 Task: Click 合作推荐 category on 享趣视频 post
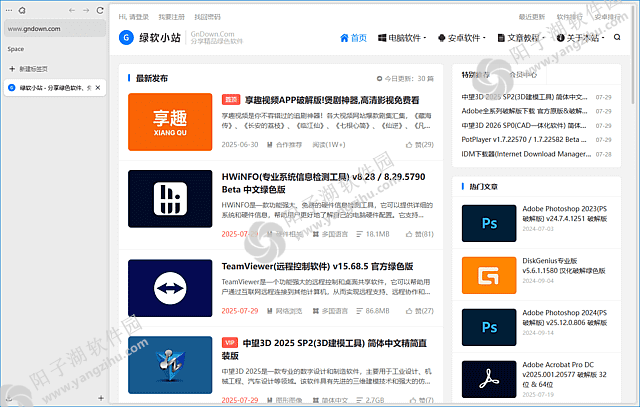click(x=285, y=145)
